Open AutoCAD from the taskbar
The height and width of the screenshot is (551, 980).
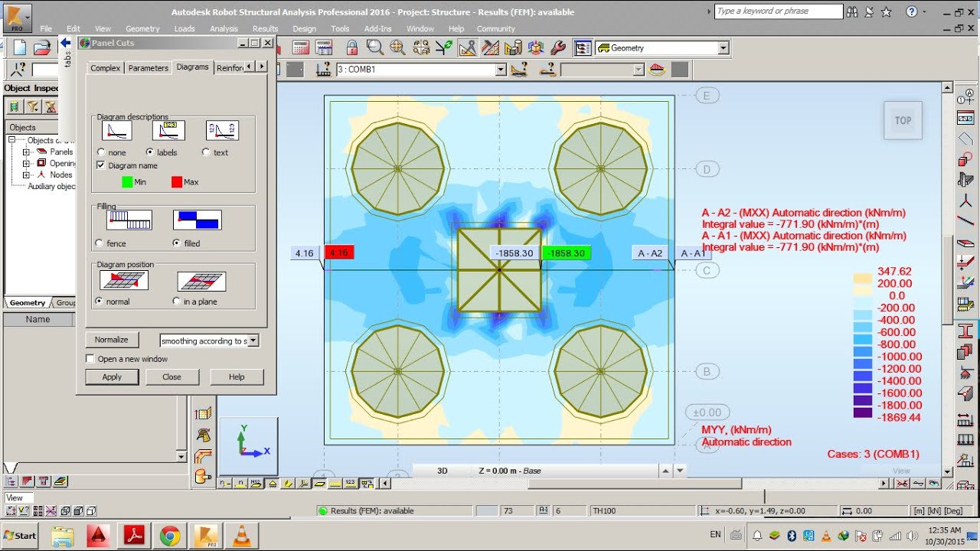[97, 536]
